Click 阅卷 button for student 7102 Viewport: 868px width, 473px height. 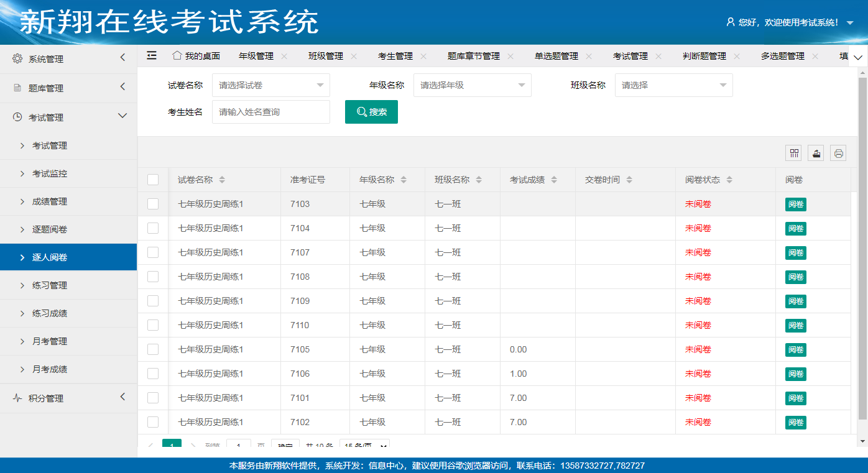click(x=795, y=422)
